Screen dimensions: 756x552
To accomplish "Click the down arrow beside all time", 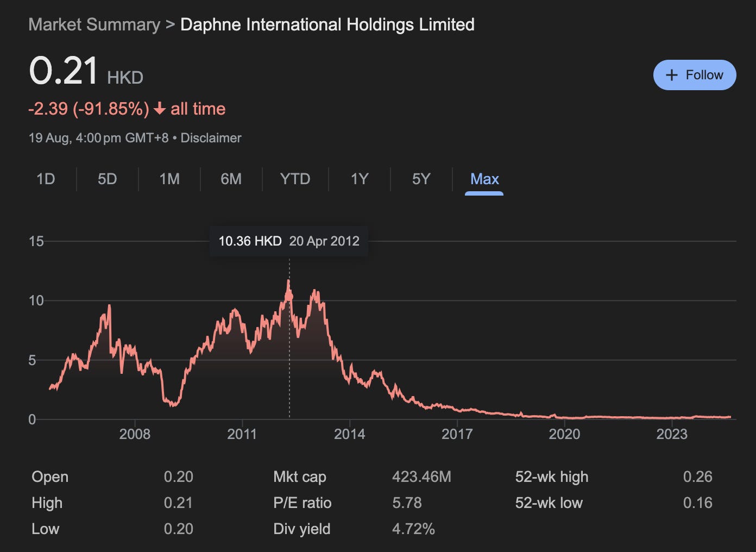I will pyautogui.click(x=159, y=109).
